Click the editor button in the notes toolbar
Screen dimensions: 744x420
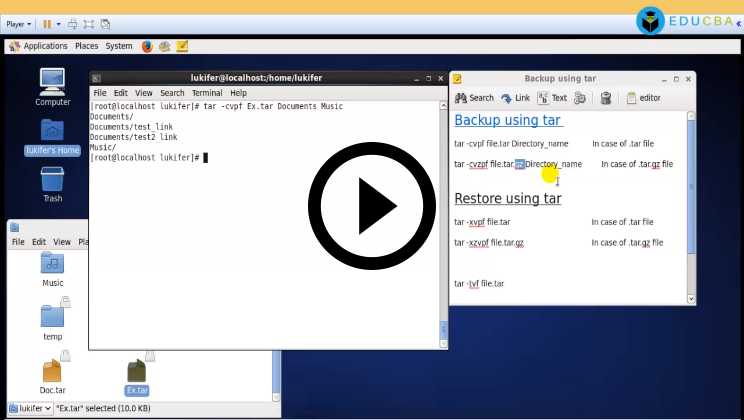coord(643,98)
